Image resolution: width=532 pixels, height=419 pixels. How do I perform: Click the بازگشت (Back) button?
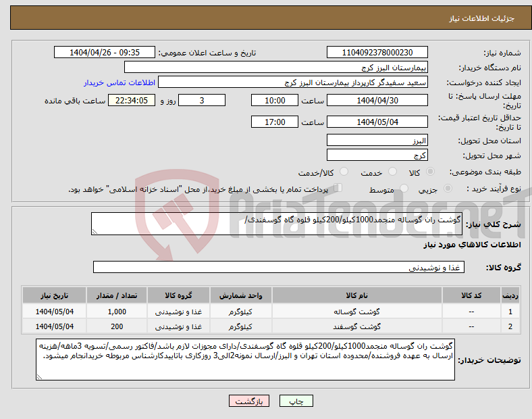[249, 401]
